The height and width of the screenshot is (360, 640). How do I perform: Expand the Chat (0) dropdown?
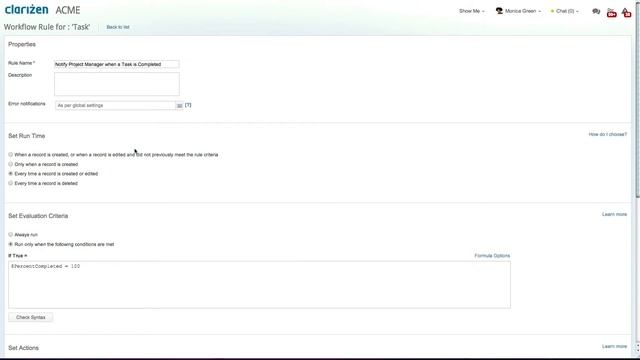click(x=565, y=11)
